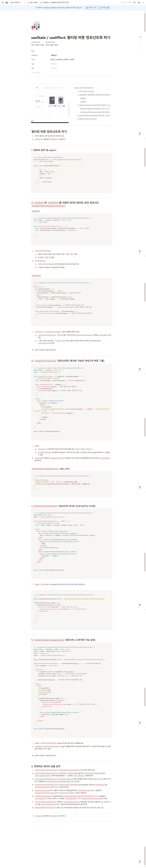Fill the empty URL property
The width and height of the screenshot is (146, 868).
(x=54, y=68)
